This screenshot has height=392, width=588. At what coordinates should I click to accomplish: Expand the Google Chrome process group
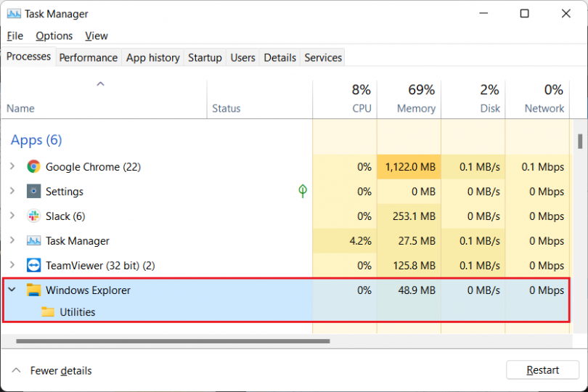coord(12,167)
